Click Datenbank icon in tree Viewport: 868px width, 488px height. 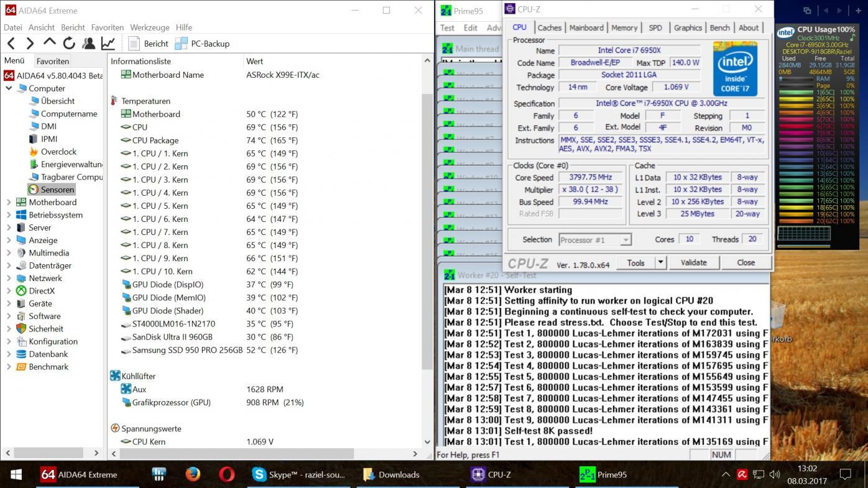[x=21, y=354]
